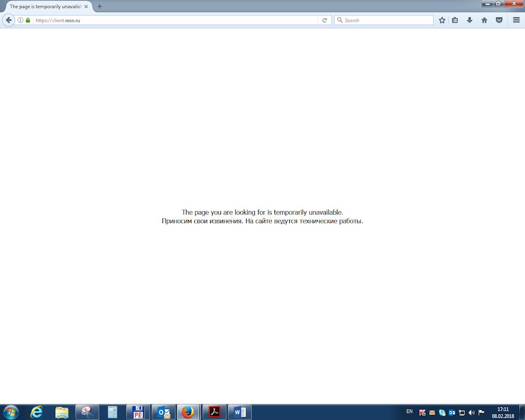Viewport: 525px width, 420px height.
Task: Open the Action Center flag icon
Action: [x=481, y=412]
